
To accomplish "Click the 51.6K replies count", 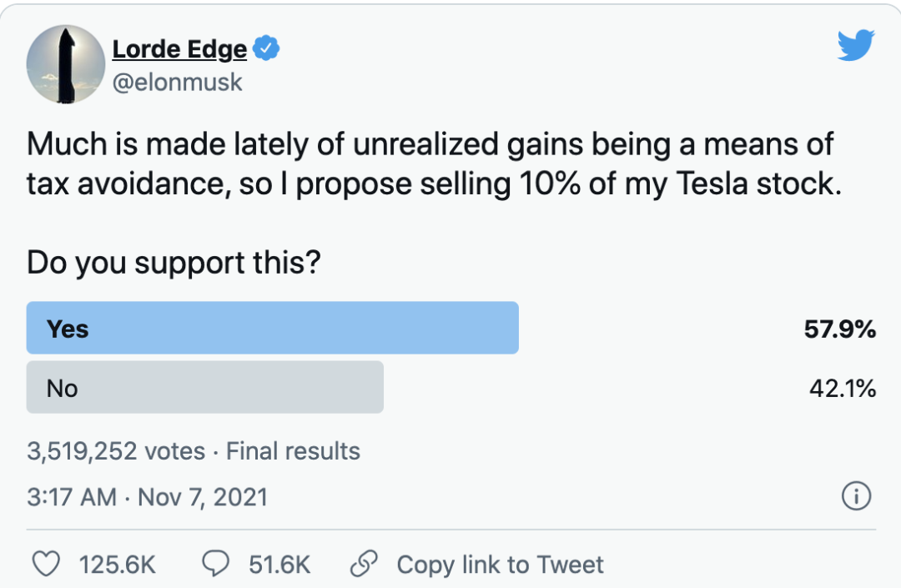I will (x=279, y=565).
